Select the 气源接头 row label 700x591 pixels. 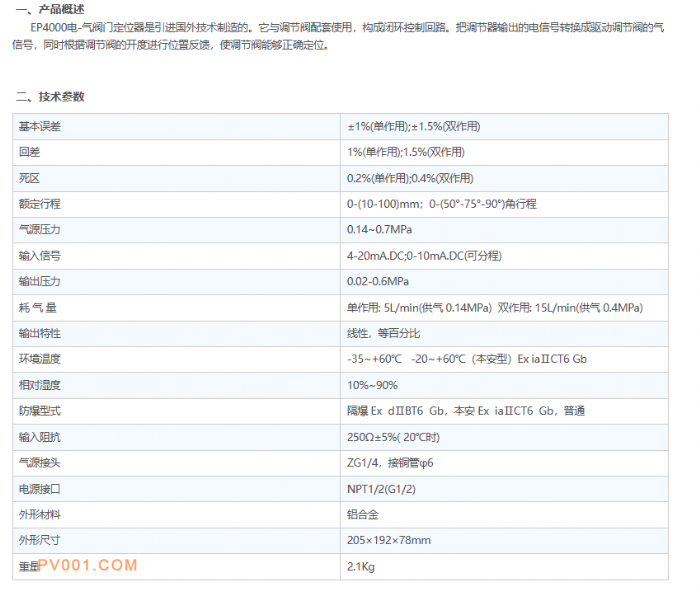[x=40, y=463]
